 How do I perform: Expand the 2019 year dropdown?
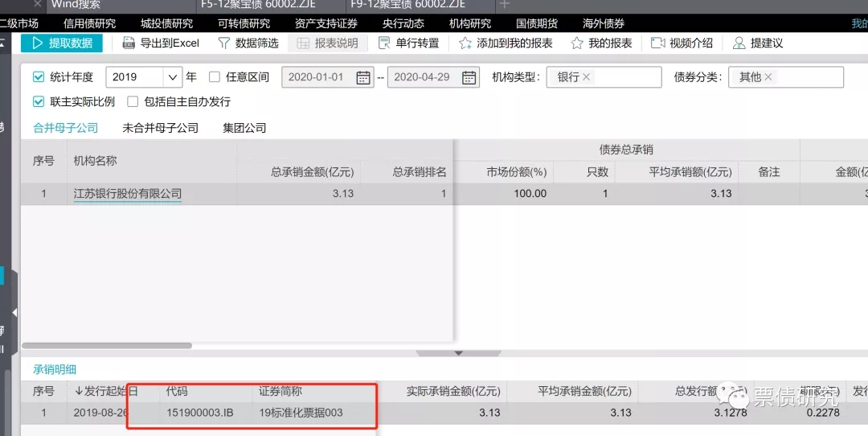click(x=173, y=77)
